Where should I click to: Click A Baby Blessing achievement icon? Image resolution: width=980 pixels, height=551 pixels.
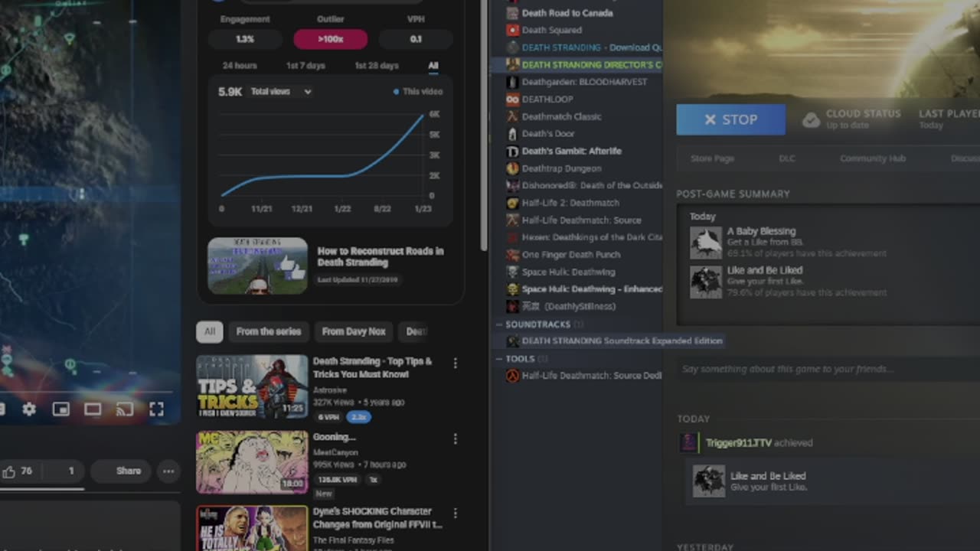[x=705, y=243]
